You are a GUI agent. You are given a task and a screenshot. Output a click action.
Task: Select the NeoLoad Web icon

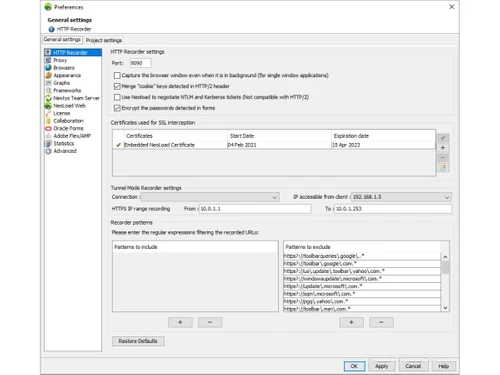(48, 106)
